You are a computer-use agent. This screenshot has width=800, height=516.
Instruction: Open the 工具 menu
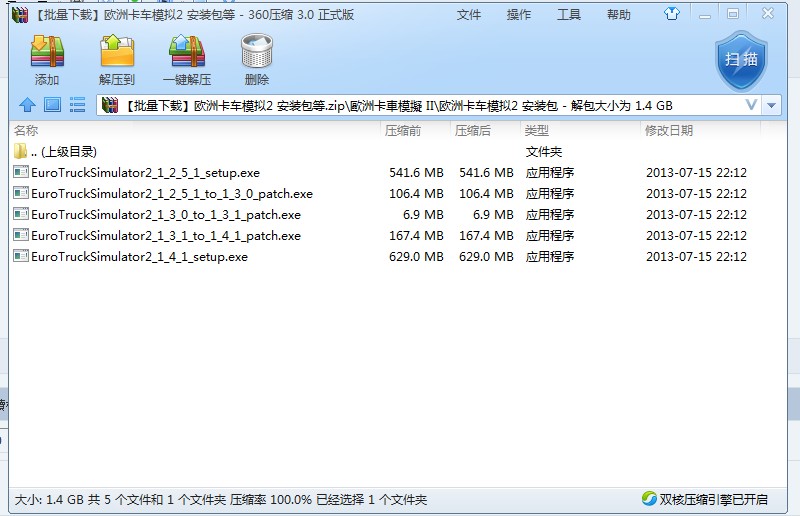pos(569,15)
